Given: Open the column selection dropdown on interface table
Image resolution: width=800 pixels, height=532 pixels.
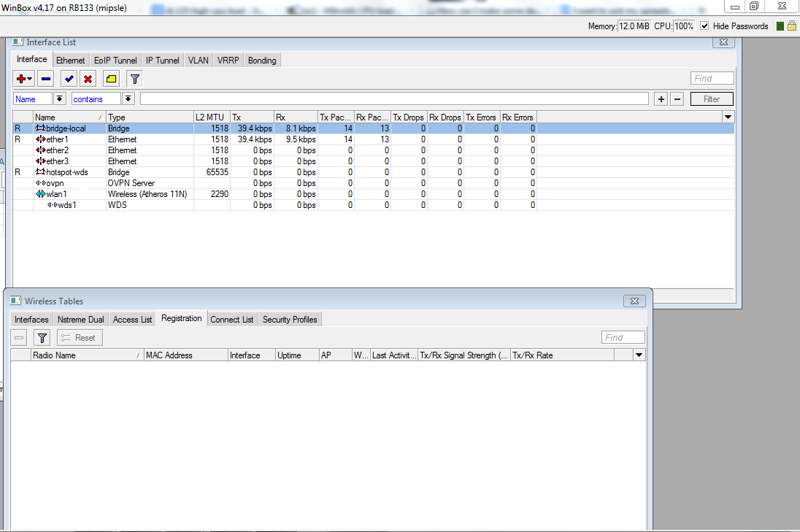Looking at the screenshot, I should pos(727,117).
